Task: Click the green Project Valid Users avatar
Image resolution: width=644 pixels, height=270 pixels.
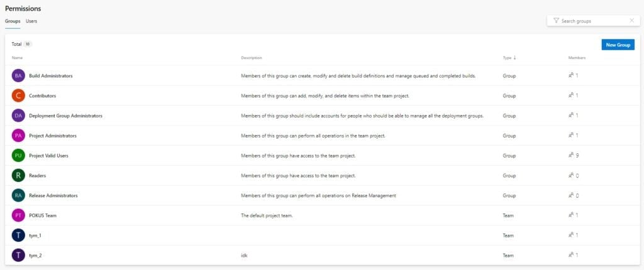Action: pyautogui.click(x=18, y=156)
